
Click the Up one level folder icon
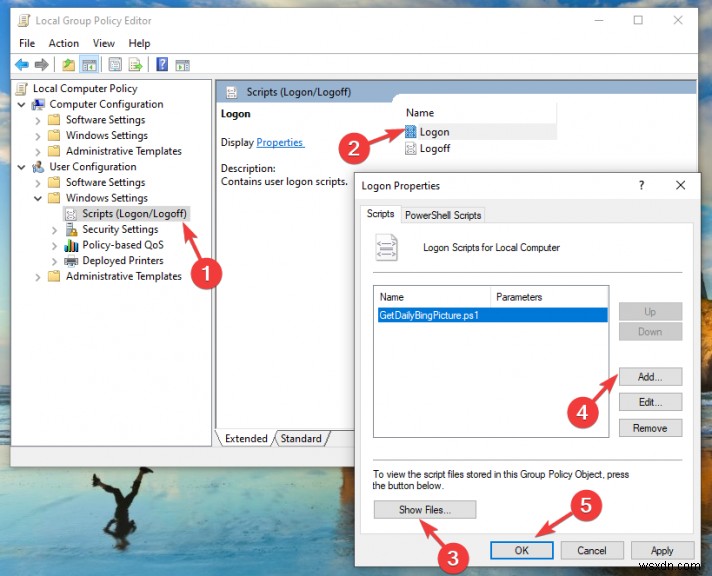point(69,65)
